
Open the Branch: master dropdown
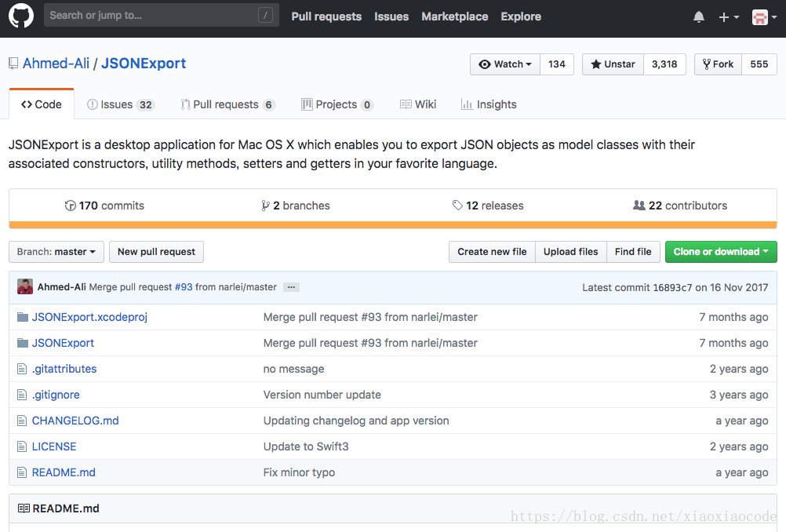56,252
